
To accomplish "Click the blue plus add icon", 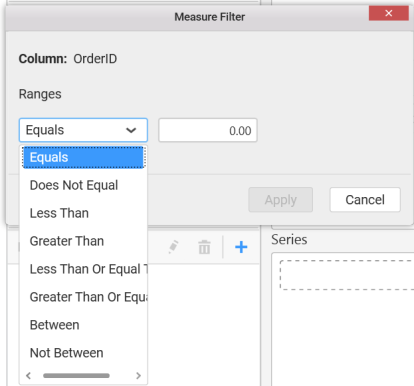I will click(241, 247).
